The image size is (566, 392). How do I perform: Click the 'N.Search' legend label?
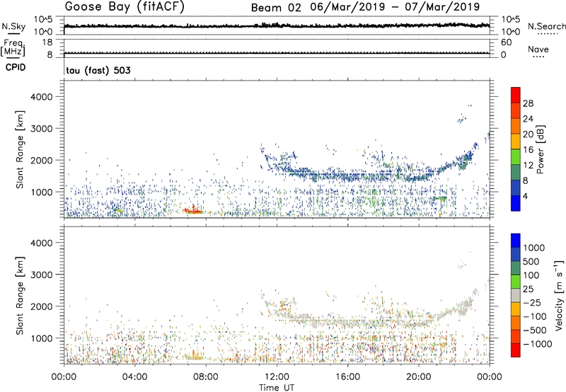546,26
